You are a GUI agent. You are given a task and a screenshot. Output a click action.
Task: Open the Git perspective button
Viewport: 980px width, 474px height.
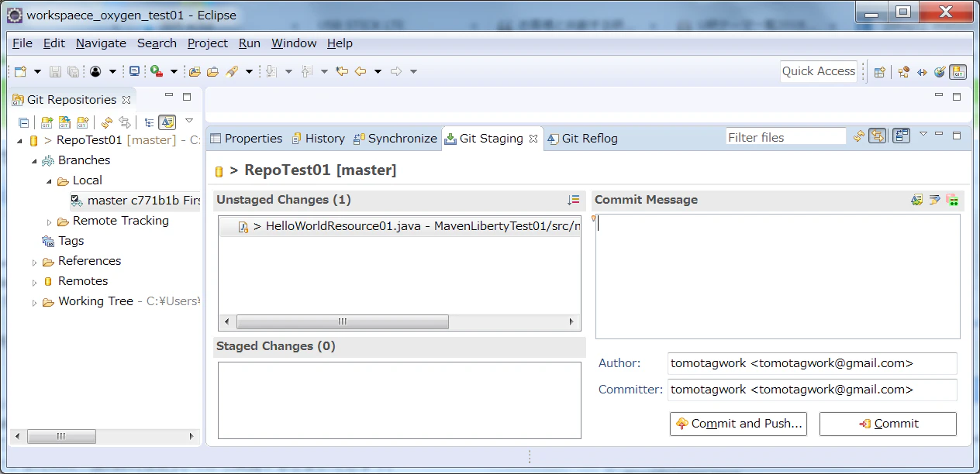(x=958, y=71)
